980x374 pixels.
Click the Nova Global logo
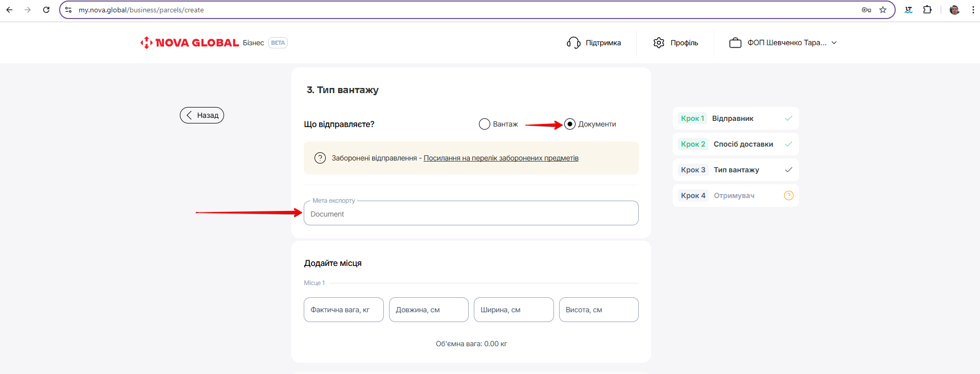click(x=190, y=43)
